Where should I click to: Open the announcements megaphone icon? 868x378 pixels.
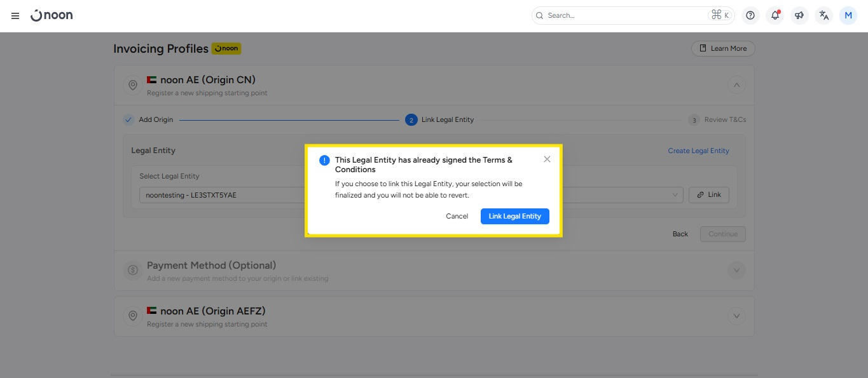point(799,16)
